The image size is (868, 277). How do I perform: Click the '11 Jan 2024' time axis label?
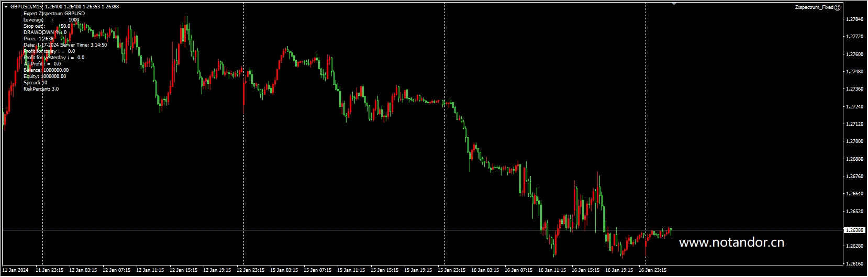click(x=15, y=271)
